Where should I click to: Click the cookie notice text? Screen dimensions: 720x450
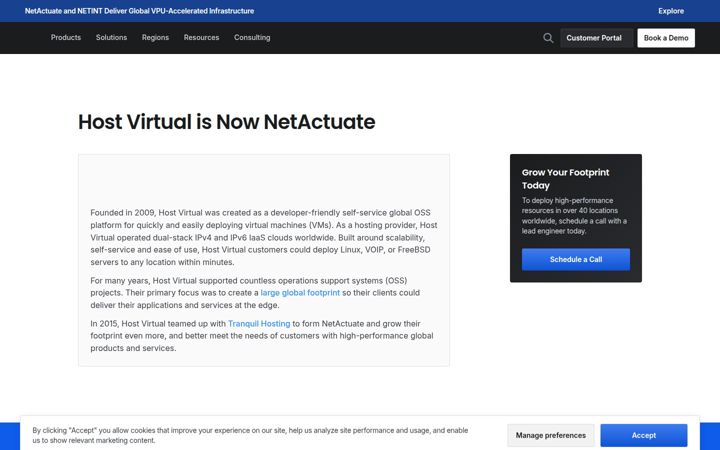(x=250, y=435)
